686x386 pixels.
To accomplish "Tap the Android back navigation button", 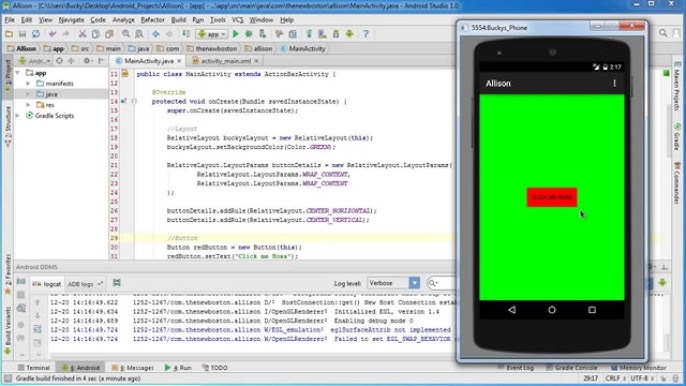I will [x=512, y=310].
